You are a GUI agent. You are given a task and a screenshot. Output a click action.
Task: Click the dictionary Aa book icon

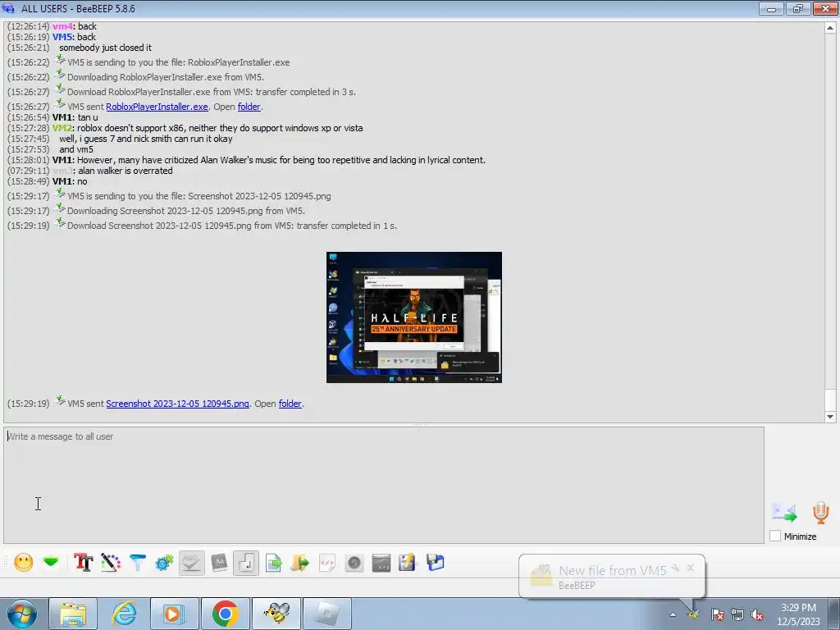218,563
